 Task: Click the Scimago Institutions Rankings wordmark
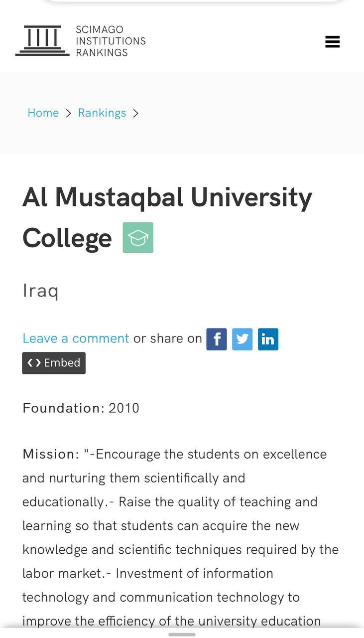111,41
